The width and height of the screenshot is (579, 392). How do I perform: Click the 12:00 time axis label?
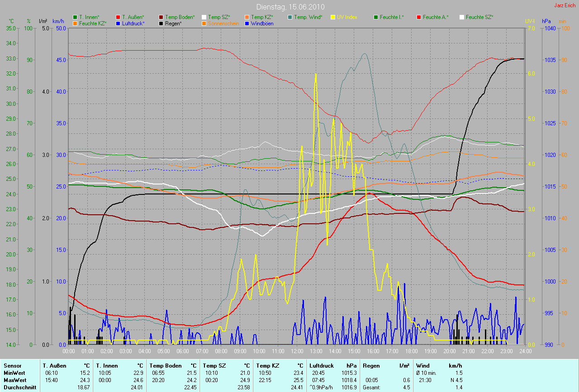297,351
